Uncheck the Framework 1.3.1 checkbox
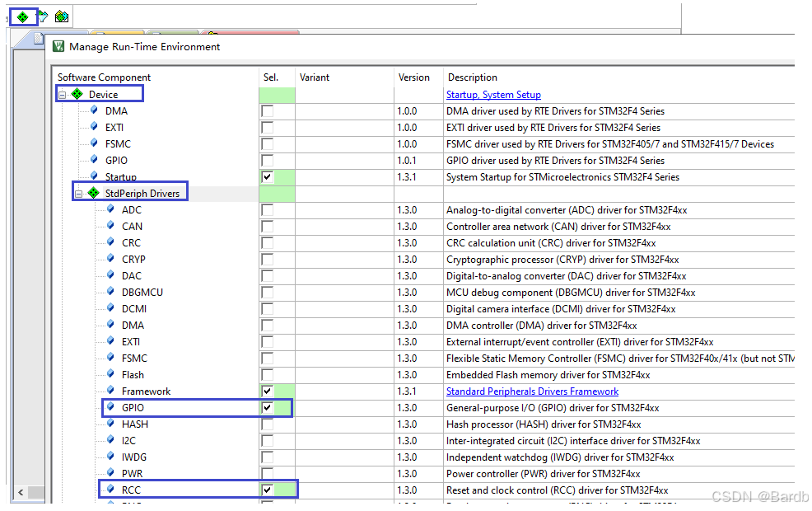 267,391
